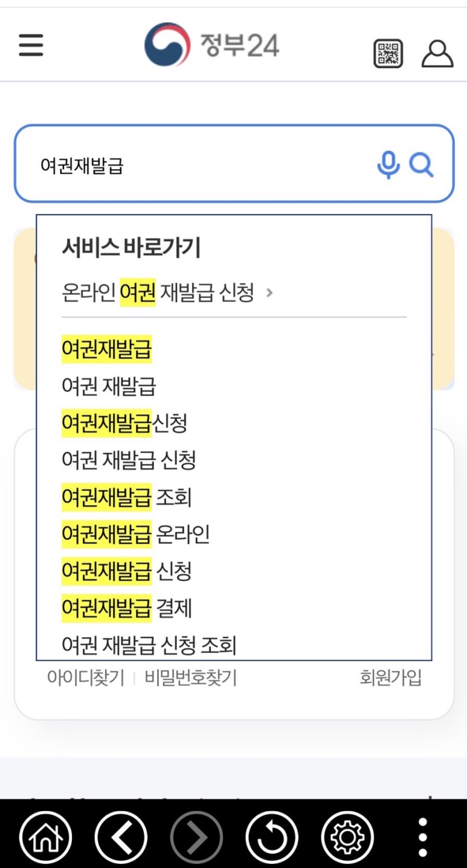Choose suggestion 여권재발급 결제
Image resolution: width=467 pixels, height=868 pixels.
pyautogui.click(x=127, y=608)
